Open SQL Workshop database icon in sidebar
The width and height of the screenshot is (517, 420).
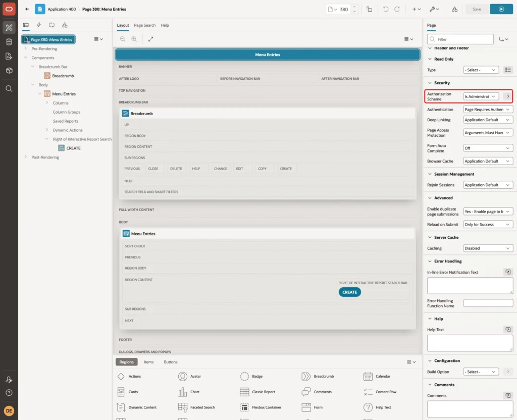point(9,42)
